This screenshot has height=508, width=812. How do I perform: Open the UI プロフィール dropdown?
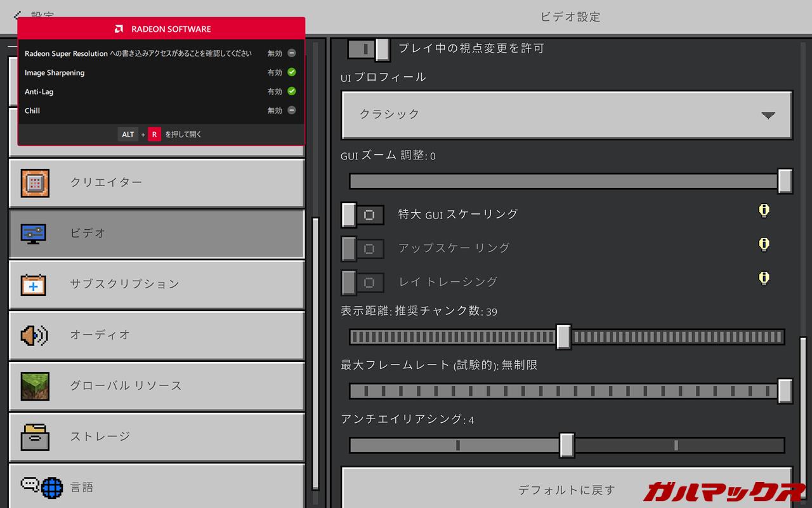pos(566,115)
